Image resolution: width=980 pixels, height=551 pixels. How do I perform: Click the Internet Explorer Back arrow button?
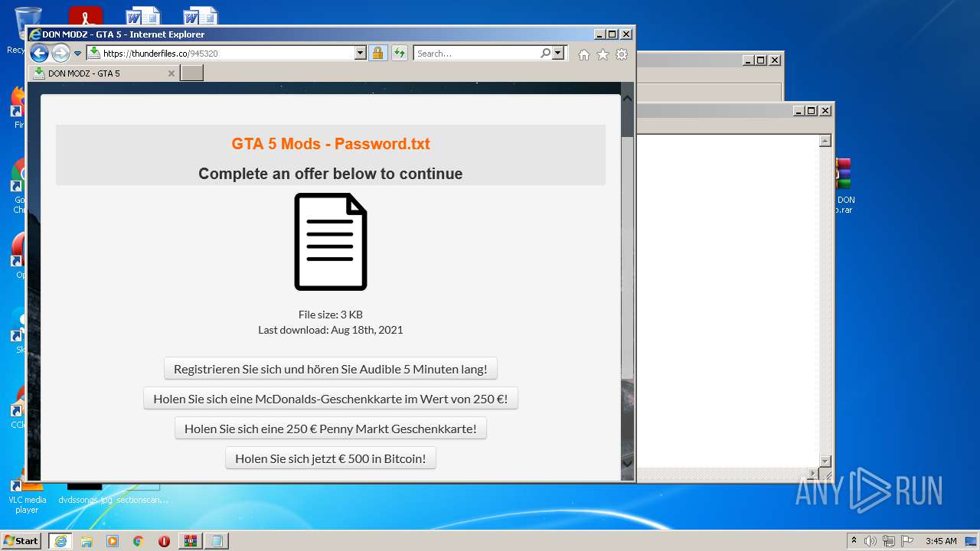[x=39, y=54]
